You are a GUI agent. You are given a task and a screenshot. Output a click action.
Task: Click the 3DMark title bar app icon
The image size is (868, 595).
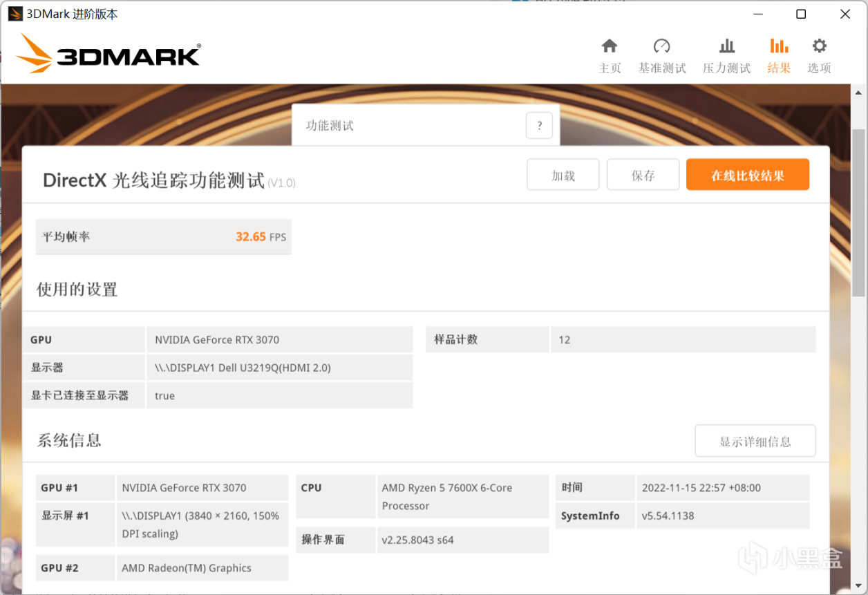click(15, 14)
